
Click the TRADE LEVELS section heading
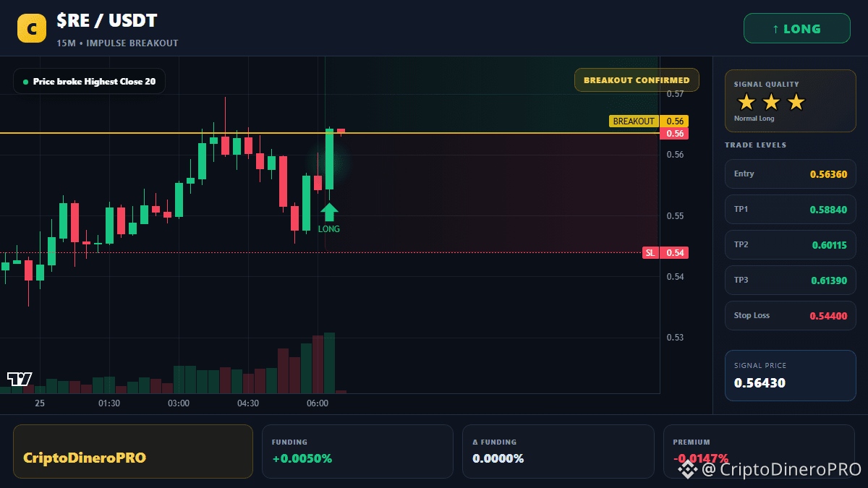pyautogui.click(x=756, y=145)
